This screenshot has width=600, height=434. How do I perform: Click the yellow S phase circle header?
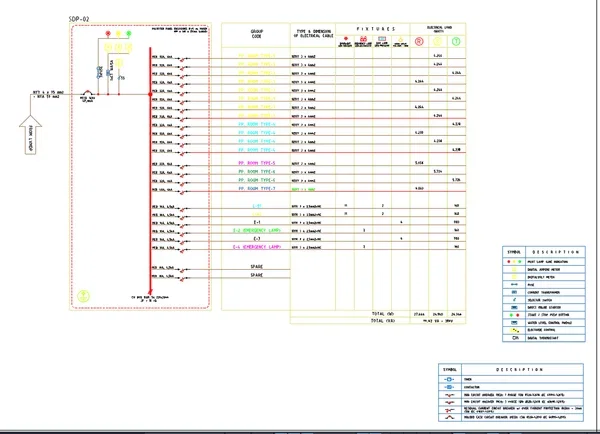(438, 41)
